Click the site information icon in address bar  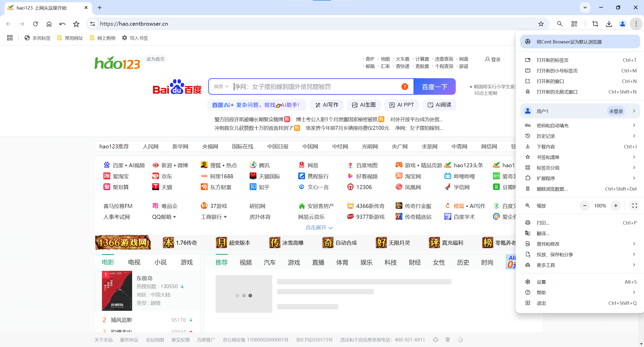pyautogui.click(x=92, y=24)
